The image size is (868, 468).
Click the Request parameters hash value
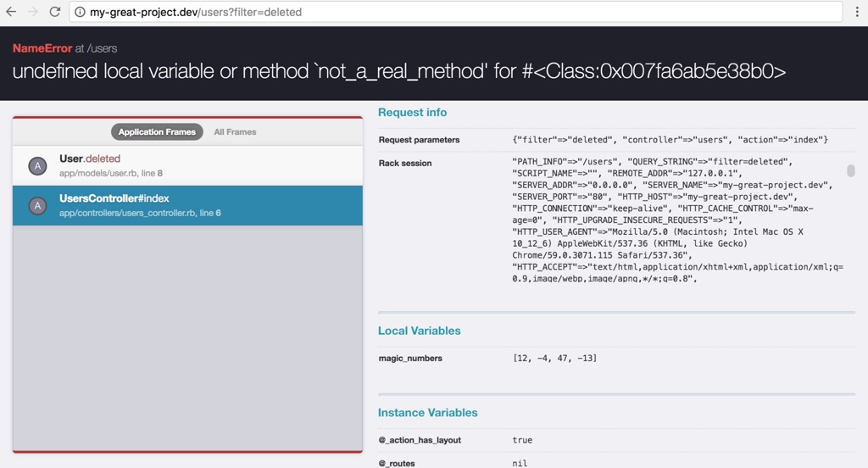click(x=670, y=140)
